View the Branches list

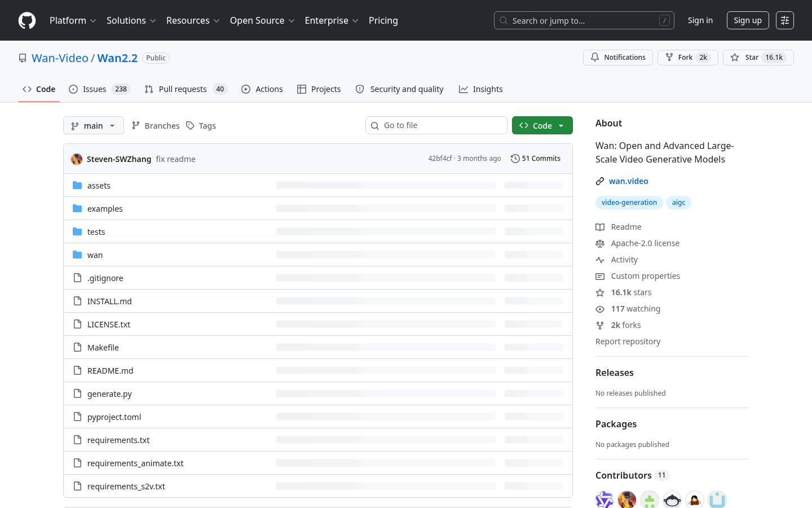tap(156, 125)
